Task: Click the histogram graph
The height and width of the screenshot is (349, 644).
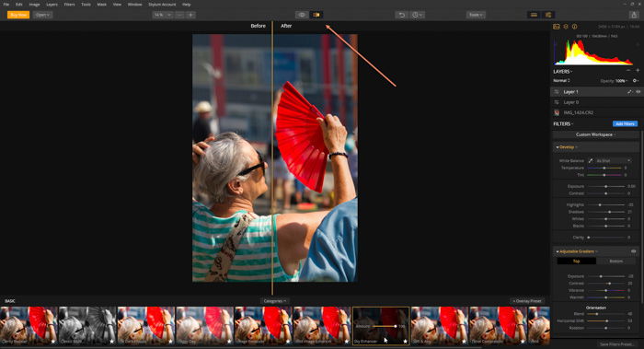Action: (x=594, y=52)
